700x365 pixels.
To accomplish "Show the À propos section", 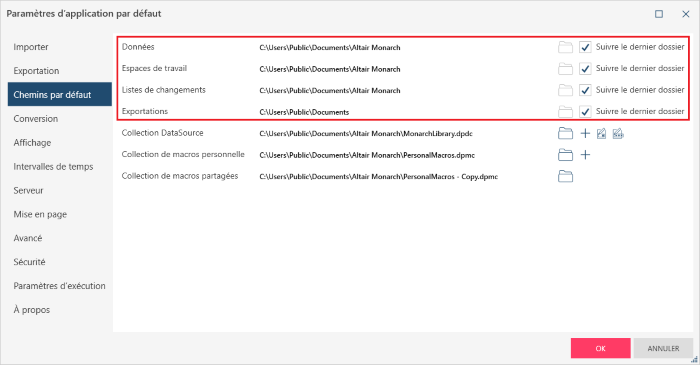I will 59,309.
